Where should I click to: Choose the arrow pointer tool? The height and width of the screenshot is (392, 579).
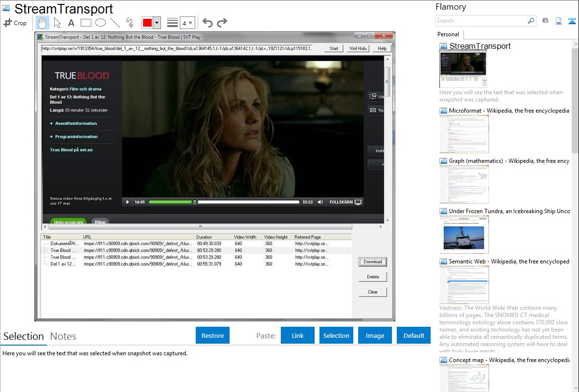(x=57, y=23)
